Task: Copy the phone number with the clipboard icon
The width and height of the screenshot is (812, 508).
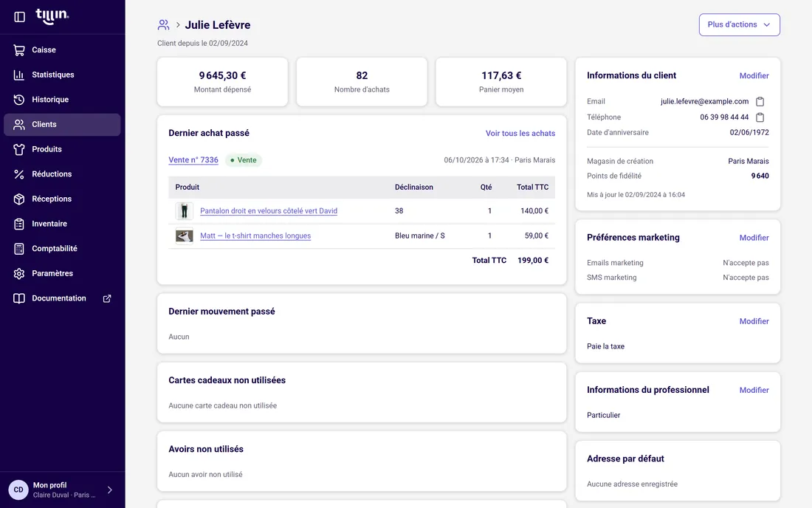Action: [760, 117]
